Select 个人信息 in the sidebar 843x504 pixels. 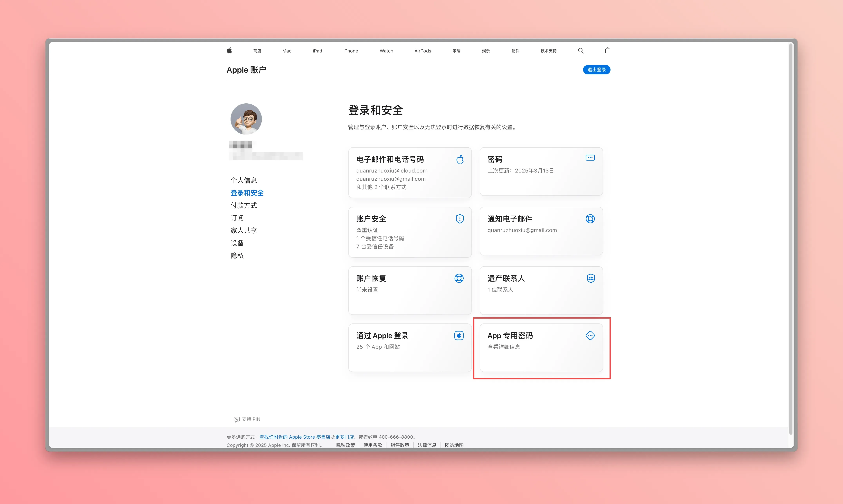(x=243, y=180)
